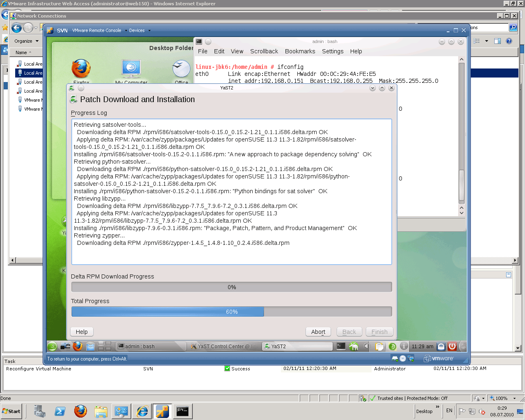525x420 pixels.
Task: Open the Windows Start menu
Action: (11, 411)
